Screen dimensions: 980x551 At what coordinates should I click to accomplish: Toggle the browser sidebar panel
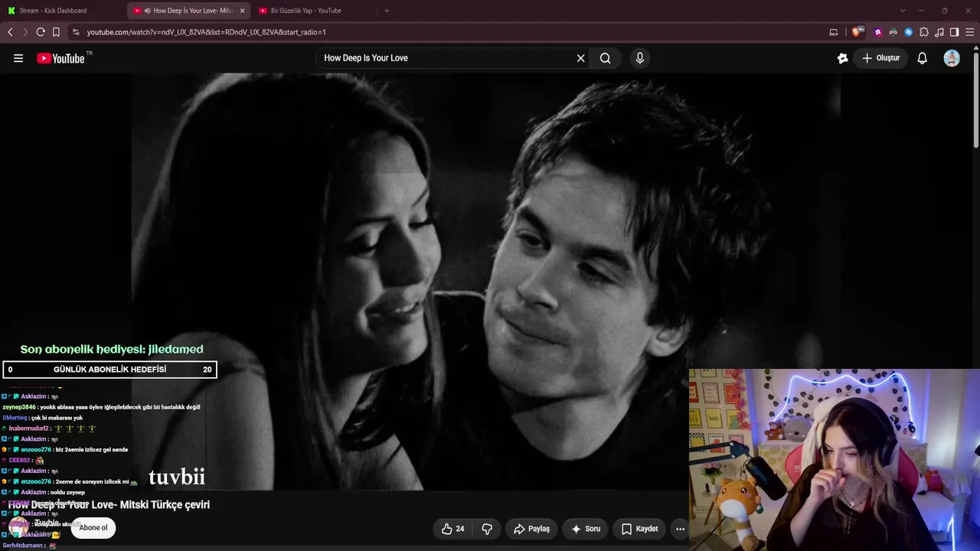click(x=954, y=32)
